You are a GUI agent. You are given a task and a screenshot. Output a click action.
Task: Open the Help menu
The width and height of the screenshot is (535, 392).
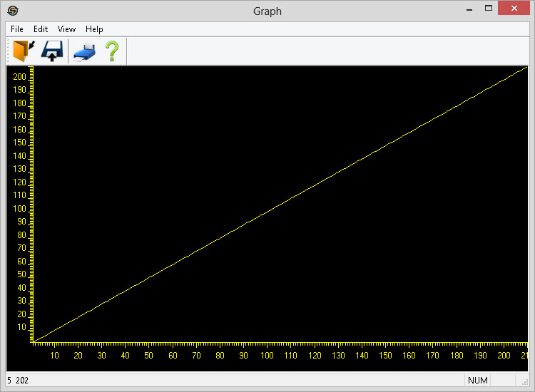[x=94, y=29]
